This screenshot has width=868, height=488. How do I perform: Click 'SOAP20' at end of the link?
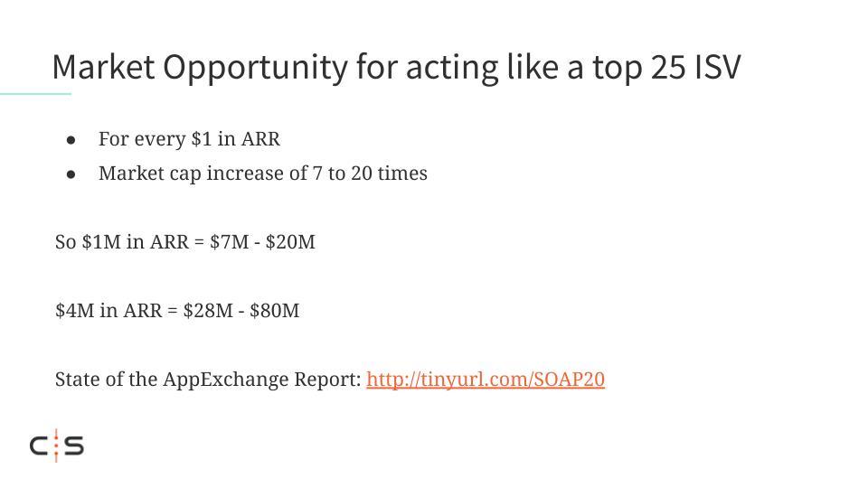tap(569, 380)
